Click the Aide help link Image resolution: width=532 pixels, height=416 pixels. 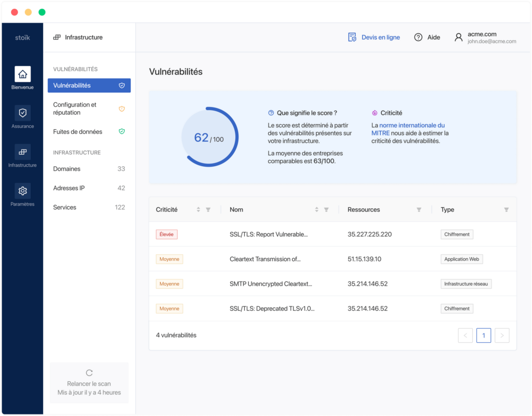click(434, 37)
